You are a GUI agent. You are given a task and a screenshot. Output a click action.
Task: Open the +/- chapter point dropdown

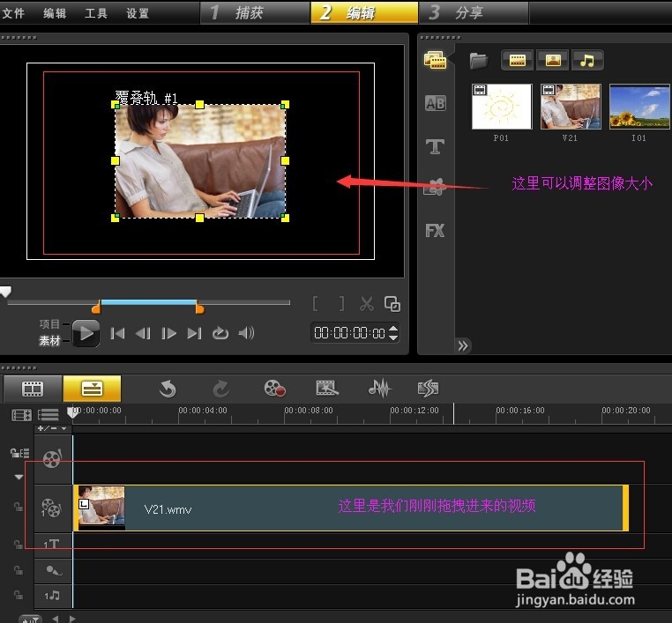[x=52, y=428]
